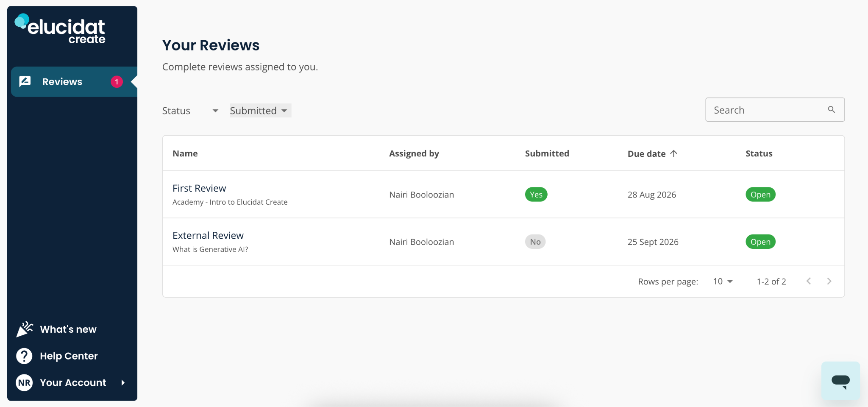Click the 'Rows per page:' label
The image size is (868, 407).
668,282
